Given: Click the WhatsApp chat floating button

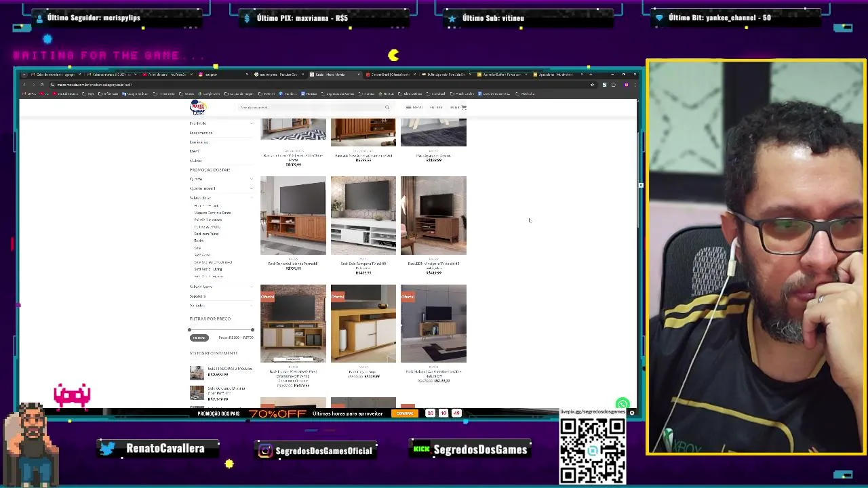Looking at the screenshot, I should [623, 405].
